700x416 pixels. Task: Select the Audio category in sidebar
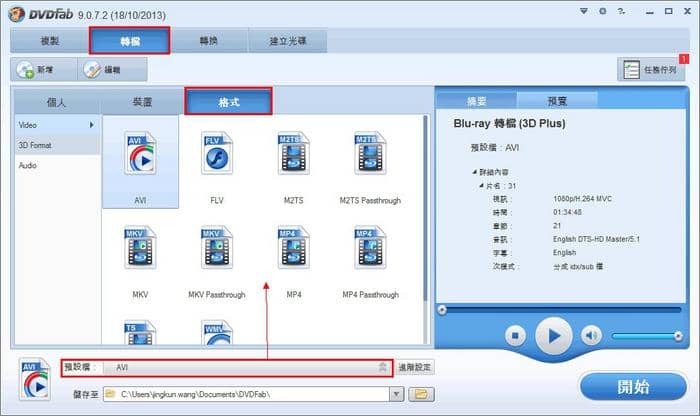(x=57, y=165)
